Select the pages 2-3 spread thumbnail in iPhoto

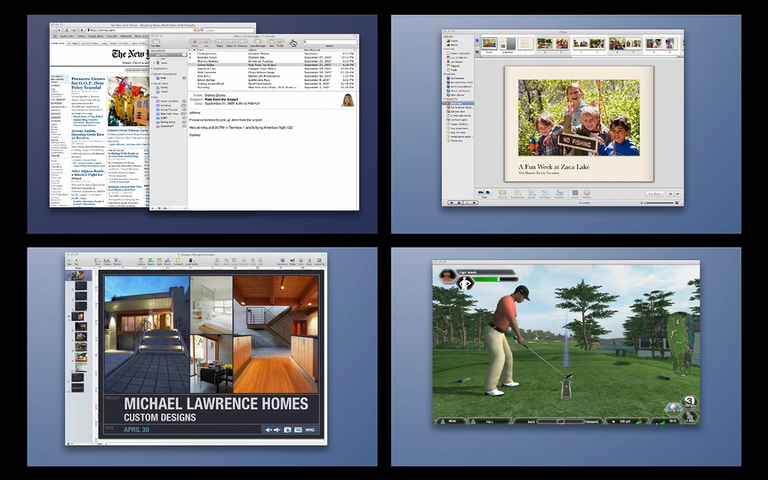point(553,44)
